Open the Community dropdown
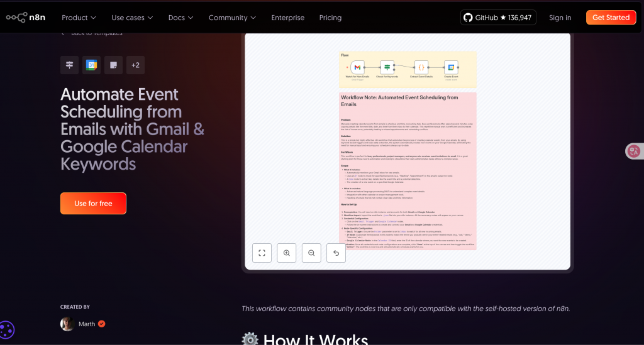644x345 pixels. (x=233, y=18)
